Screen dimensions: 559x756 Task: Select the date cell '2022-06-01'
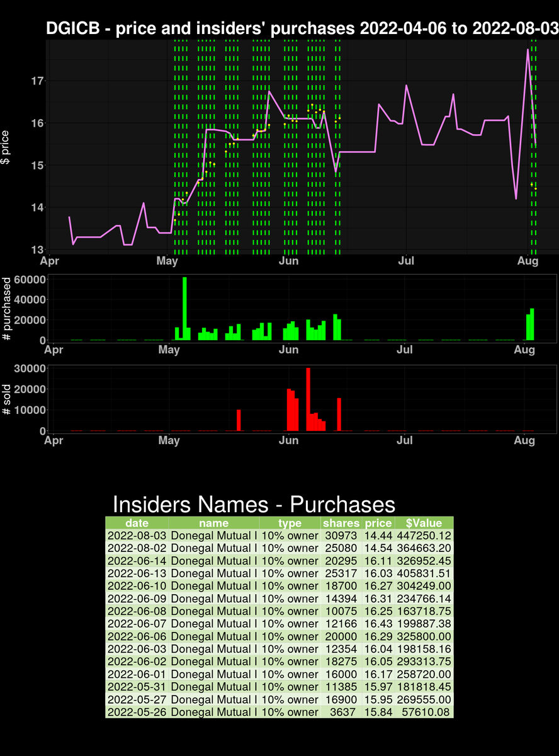[x=137, y=674]
